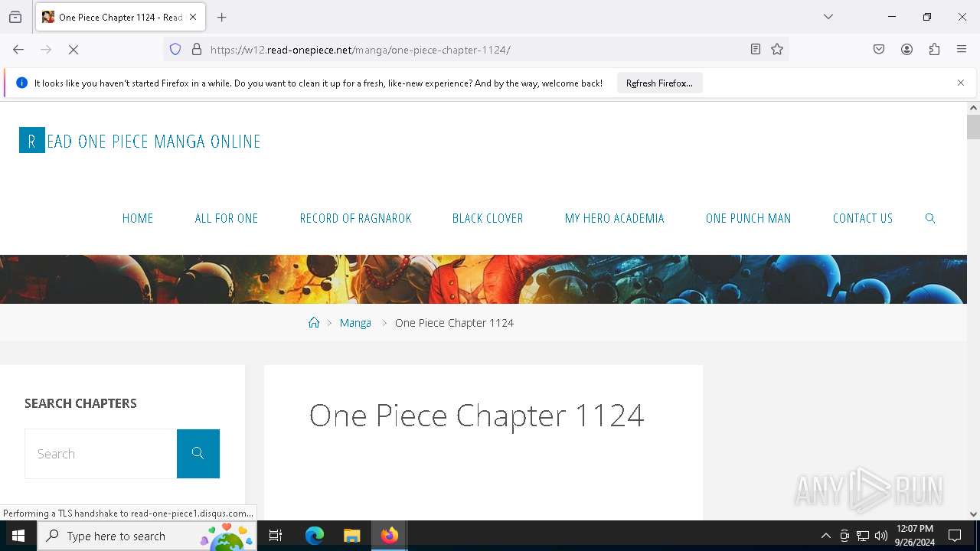Click the Read One Piece Manga Online logo
Screen dimensions: 980x551
click(x=140, y=141)
